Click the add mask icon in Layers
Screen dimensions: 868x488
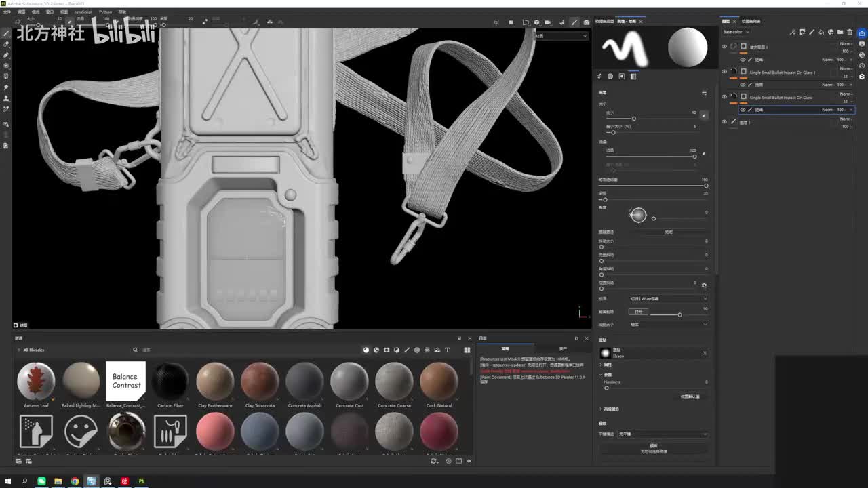[802, 32]
